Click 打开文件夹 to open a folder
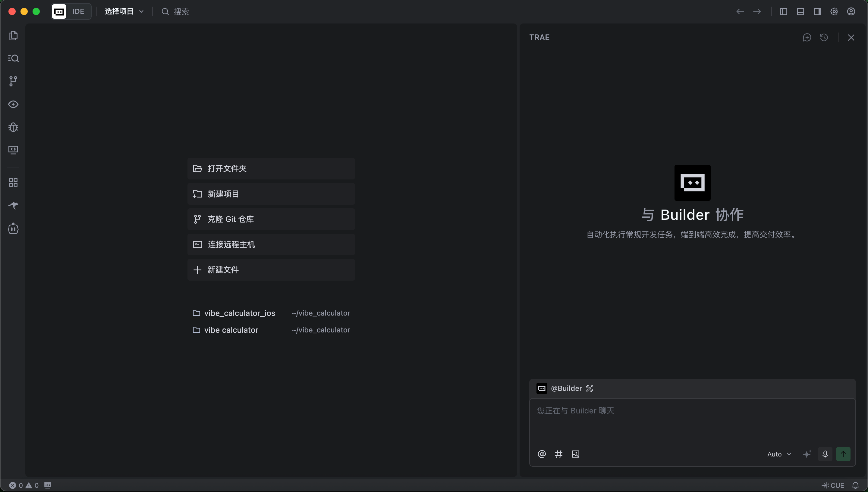This screenshot has width=868, height=492. (271, 168)
